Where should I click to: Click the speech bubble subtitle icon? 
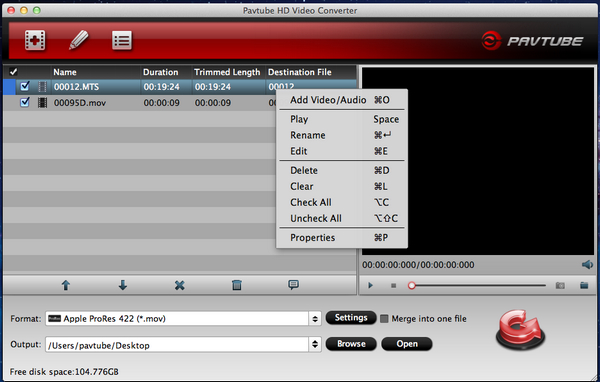tap(293, 285)
